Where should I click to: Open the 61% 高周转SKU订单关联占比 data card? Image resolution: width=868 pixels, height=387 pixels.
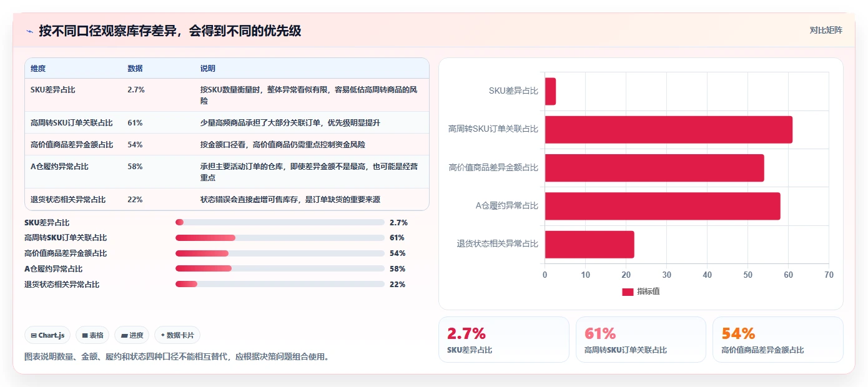pos(641,340)
